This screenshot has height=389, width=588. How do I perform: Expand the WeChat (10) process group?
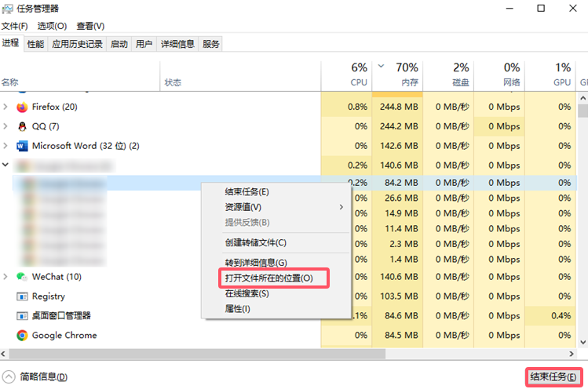pyautogui.click(x=5, y=277)
